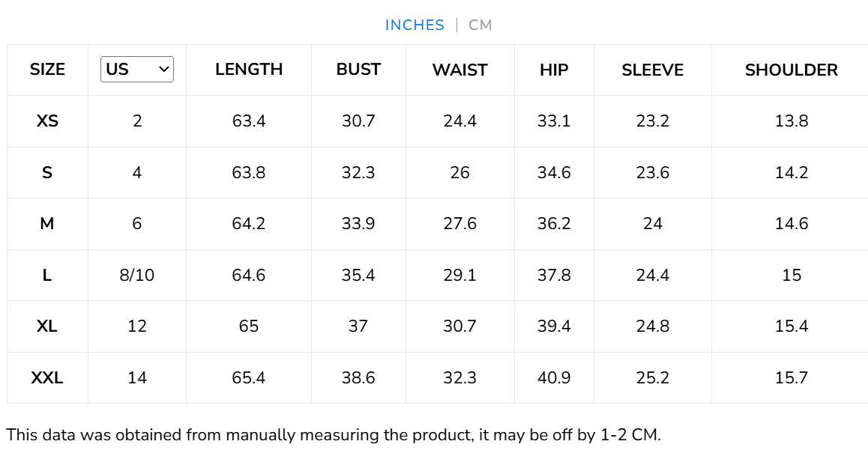
Task: Select the M size row label
Action: tap(47, 223)
